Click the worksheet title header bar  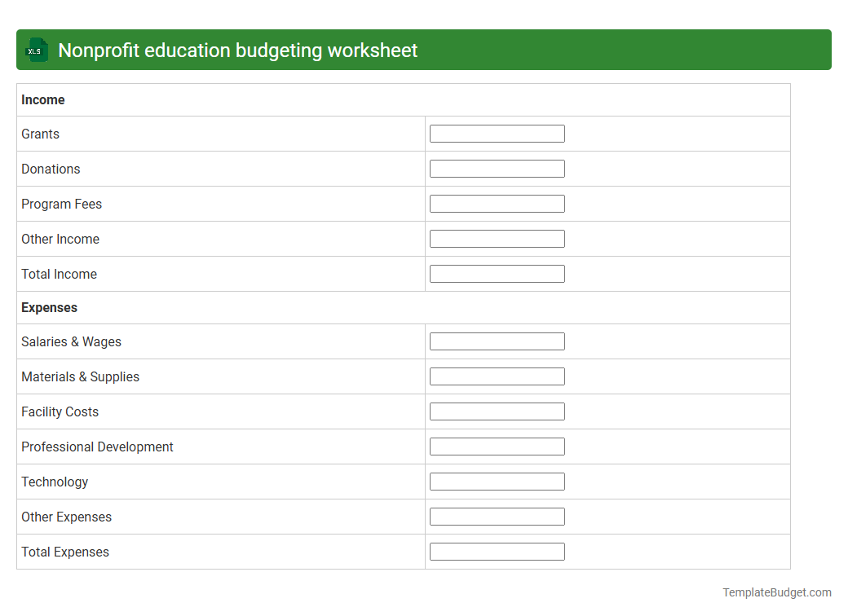pyautogui.click(x=424, y=50)
